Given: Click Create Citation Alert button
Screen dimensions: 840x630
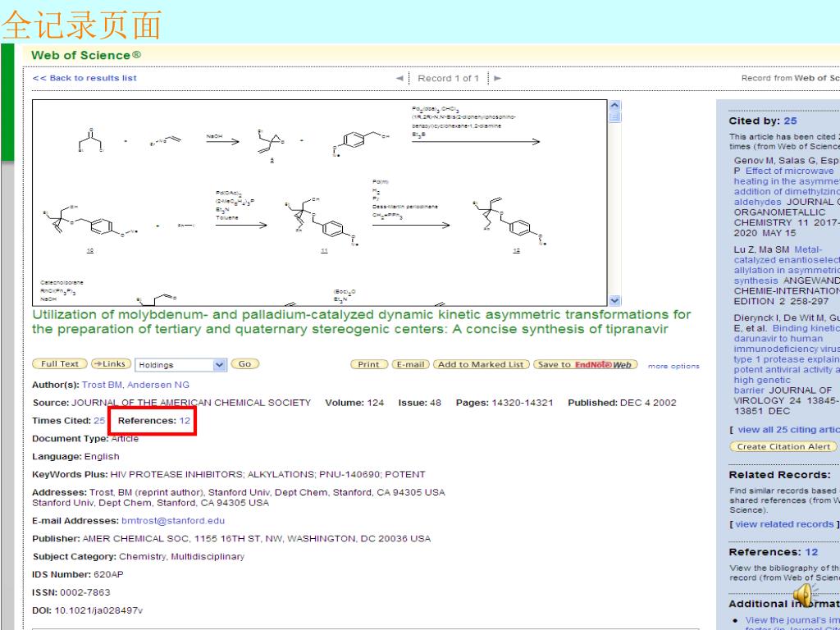Looking at the screenshot, I should point(783,447).
